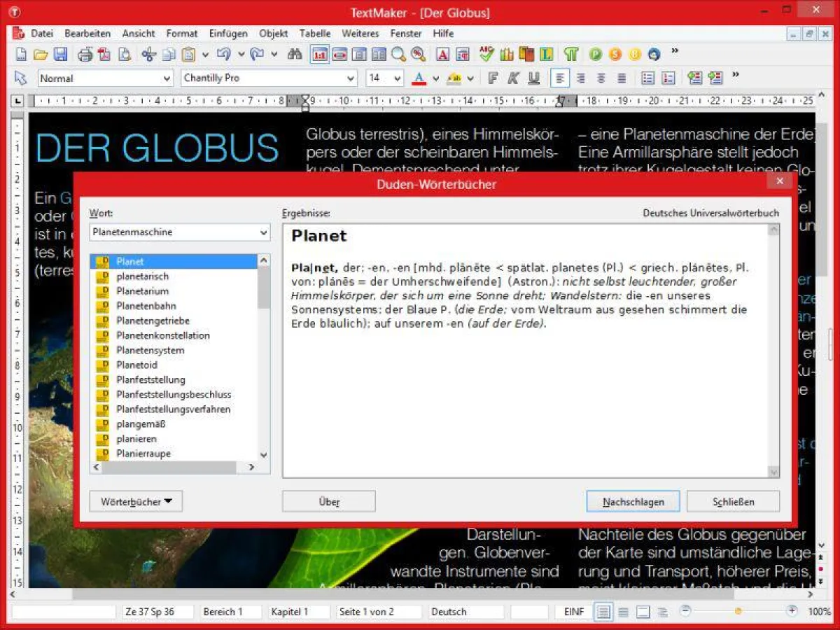Open the Einfügen menu
Screen dimensions: 840x630
(x=227, y=33)
